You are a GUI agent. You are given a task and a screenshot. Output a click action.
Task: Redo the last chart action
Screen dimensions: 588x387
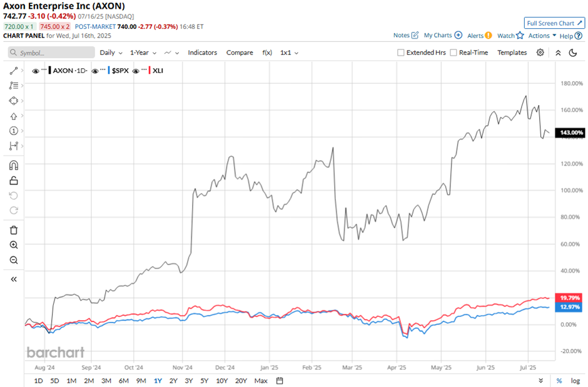(x=14, y=210)
